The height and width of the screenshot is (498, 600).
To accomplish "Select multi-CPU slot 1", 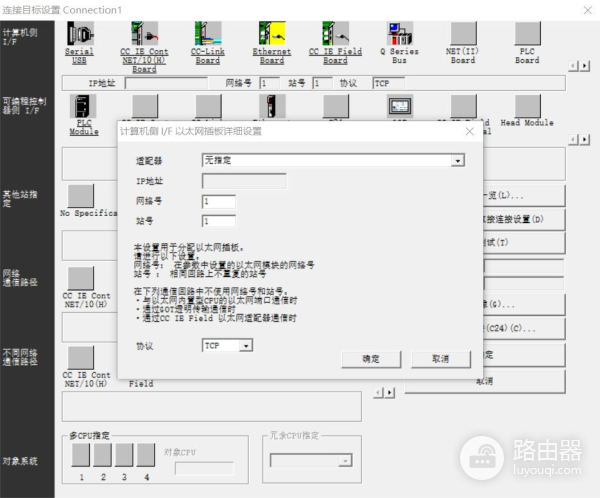I will (81, 455).
